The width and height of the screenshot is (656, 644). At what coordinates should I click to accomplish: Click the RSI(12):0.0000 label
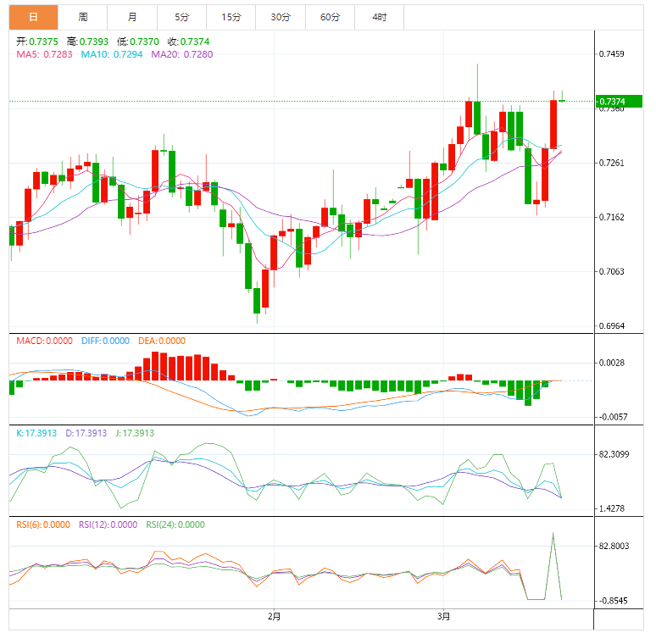[x=108, y=525]
